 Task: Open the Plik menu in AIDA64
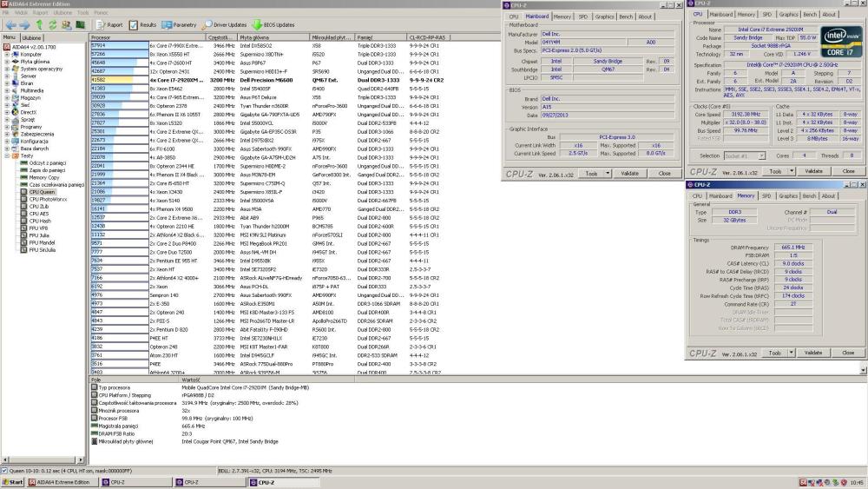coord(5,12)
